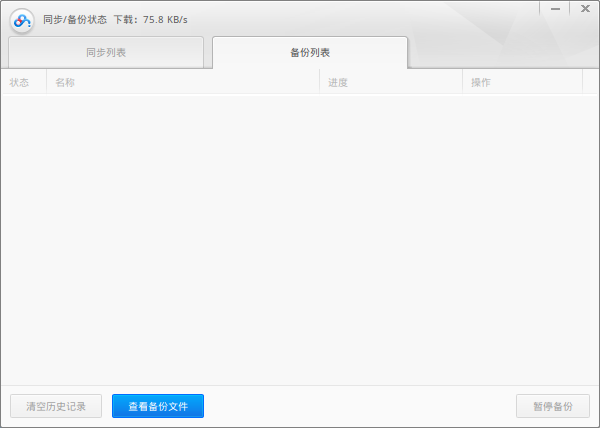This screenshot has width=600, height=428.
Task: Open 查看备份文件 button
Action: (x=158, y=406)
